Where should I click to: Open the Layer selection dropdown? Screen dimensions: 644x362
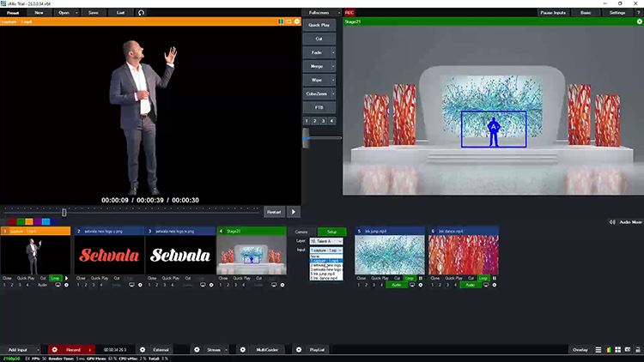[x=327, y=241]
